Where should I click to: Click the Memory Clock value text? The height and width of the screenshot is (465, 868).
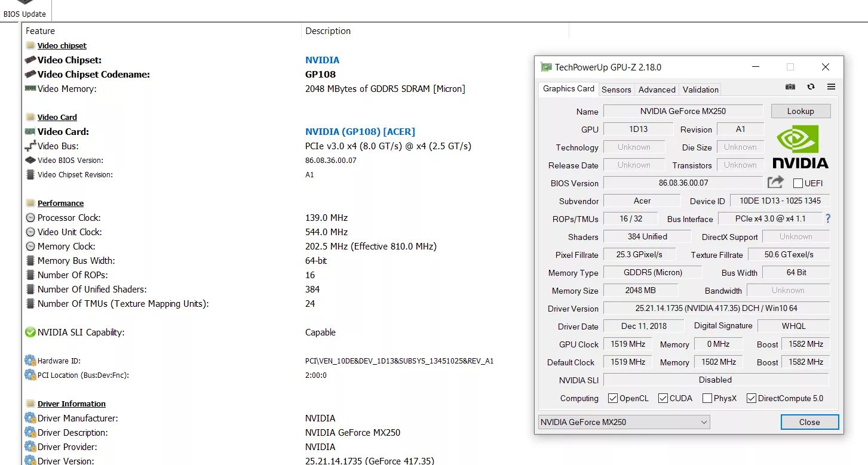click(x=371, y=246)
